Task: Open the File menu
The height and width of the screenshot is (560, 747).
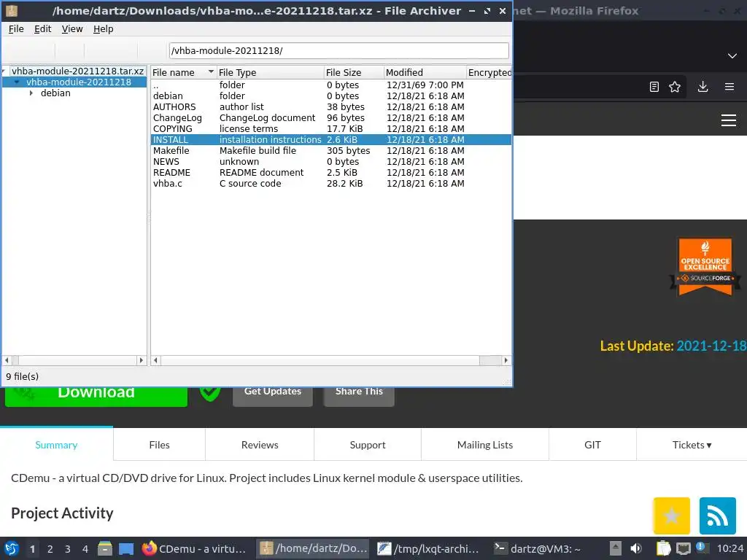Action: pos(16,29)
